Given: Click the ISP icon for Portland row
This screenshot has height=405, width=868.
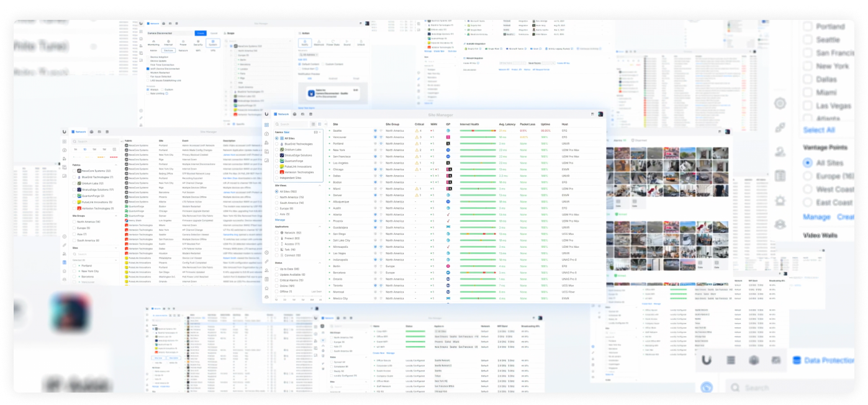Looking at the screenshot, I should pyautogui.click(x=448, y=143).
